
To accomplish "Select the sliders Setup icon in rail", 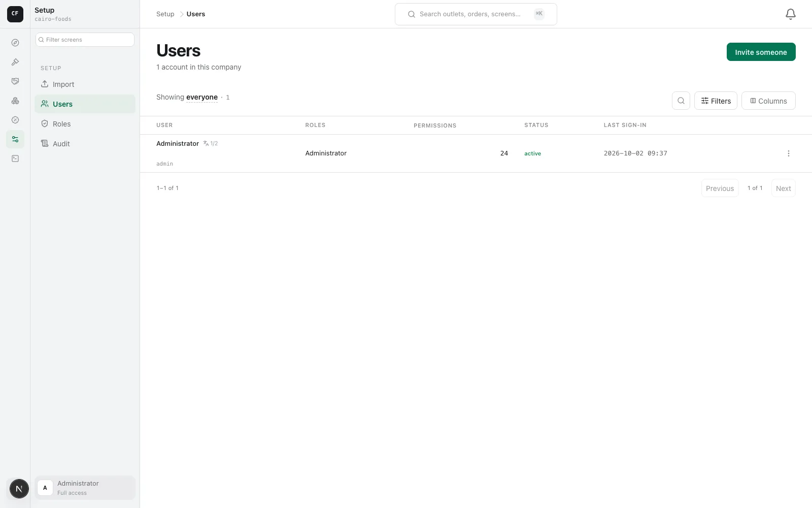I will click(15, 139).
